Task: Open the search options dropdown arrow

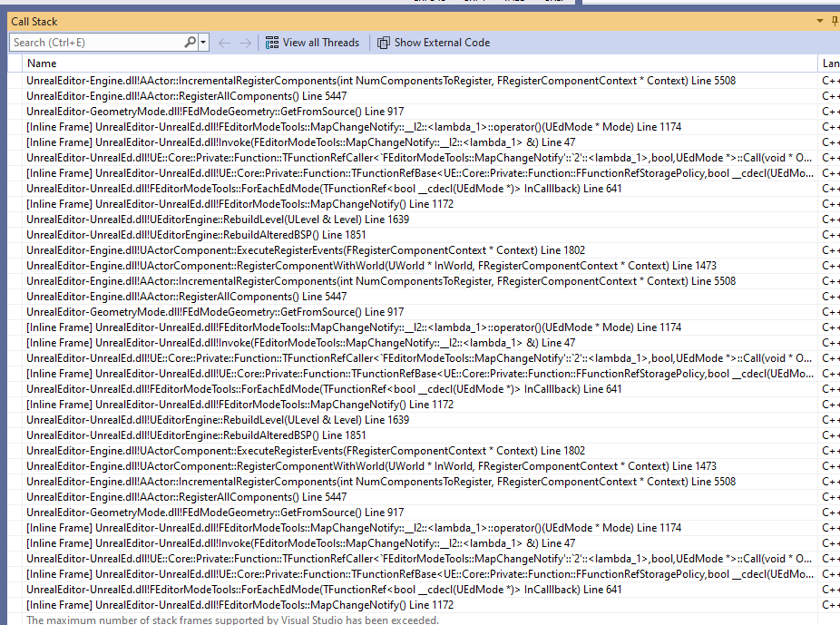Action: [203, 43]
